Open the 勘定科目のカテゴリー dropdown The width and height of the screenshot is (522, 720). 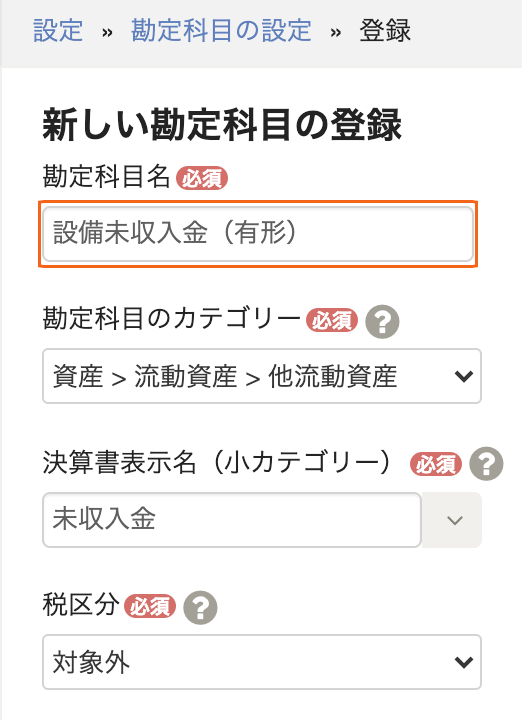(x=262, y=376)
